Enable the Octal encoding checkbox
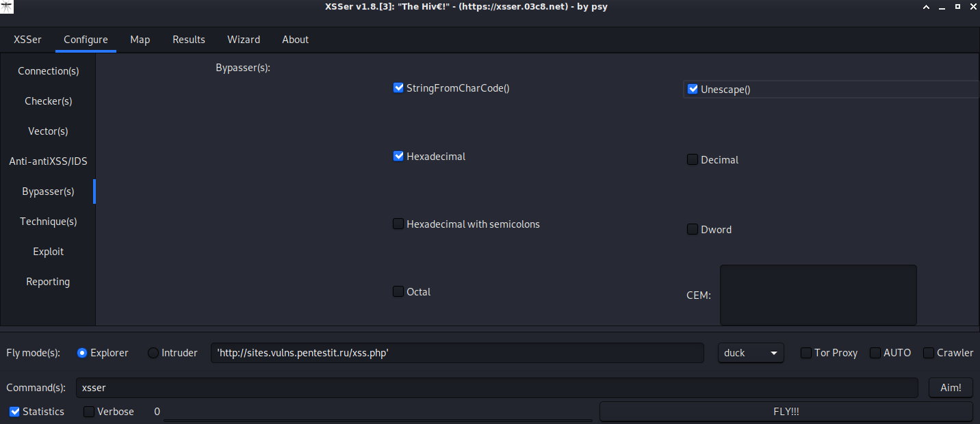The image size is (980, 424). pyautogui.click(x=398, y=291)
